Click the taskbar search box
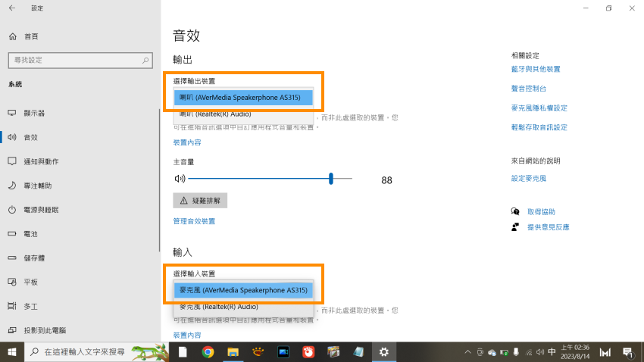Viewport: 644px width, 362px height. [x=97, y=352]
